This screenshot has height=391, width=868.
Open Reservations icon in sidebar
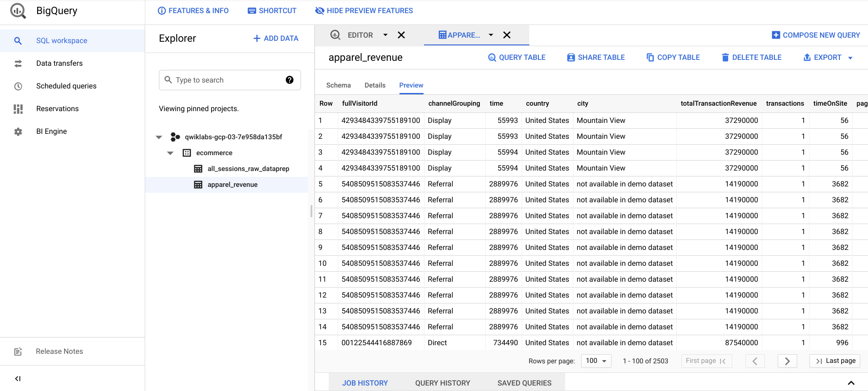(18, 109)
